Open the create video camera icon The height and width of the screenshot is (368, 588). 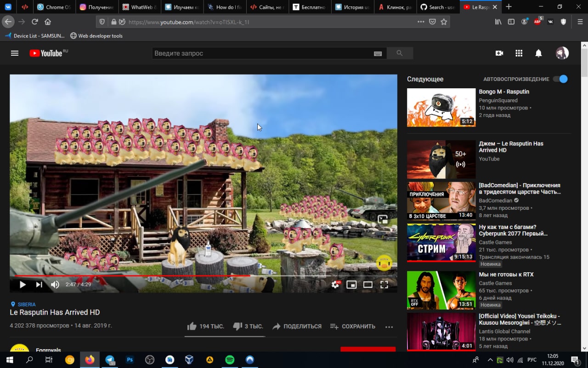[x=499, y=53]
